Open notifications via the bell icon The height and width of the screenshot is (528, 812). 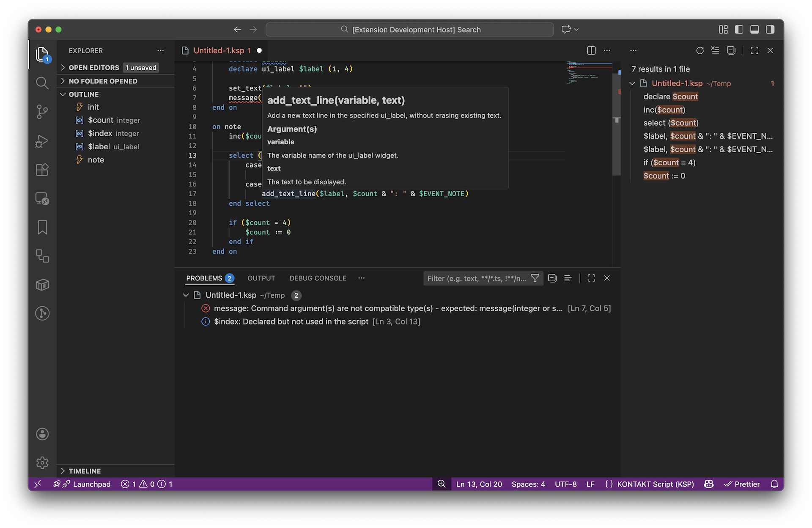(x=774, y=484)
